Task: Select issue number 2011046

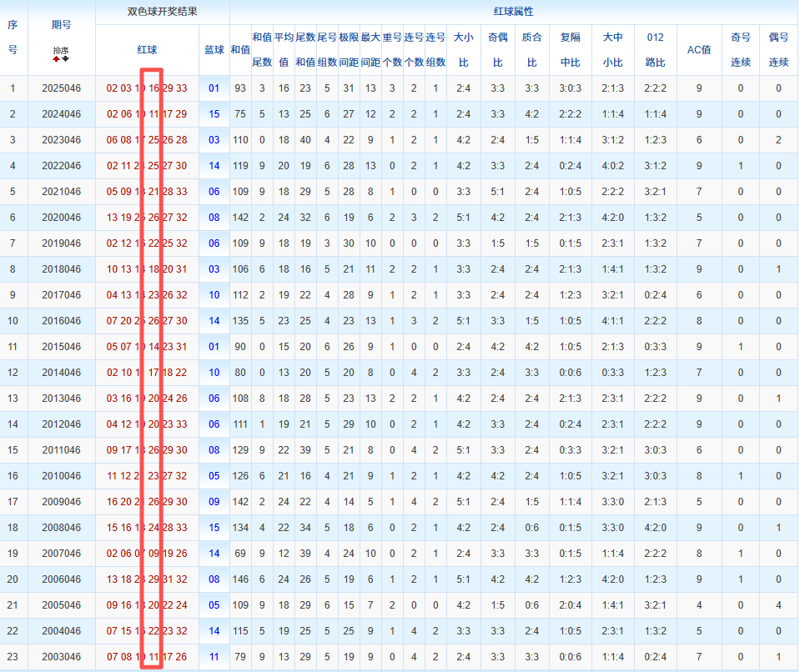Action: pos(61,450)
